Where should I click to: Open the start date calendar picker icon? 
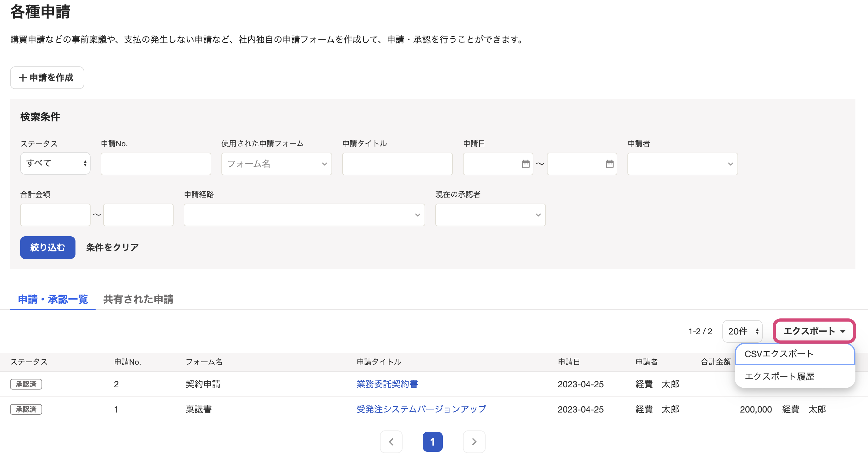[525, 164]
